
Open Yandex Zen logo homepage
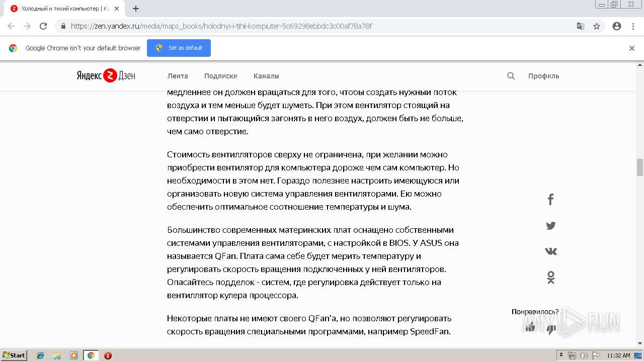[106, 75]
